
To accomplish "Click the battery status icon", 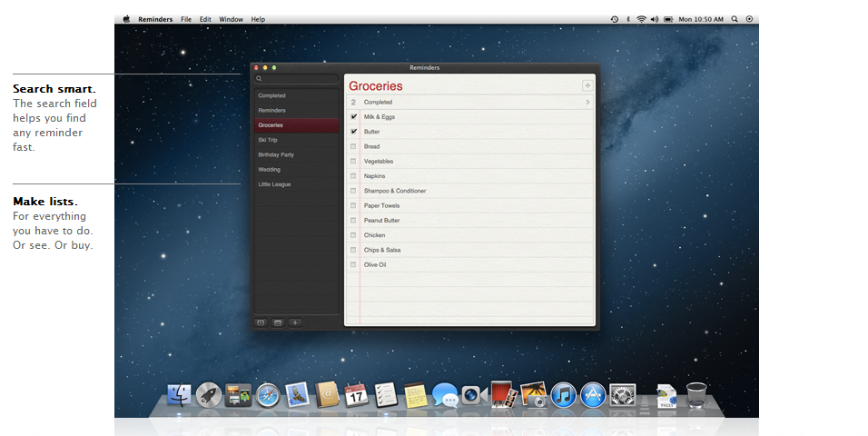I will click(x=668, y=19).
